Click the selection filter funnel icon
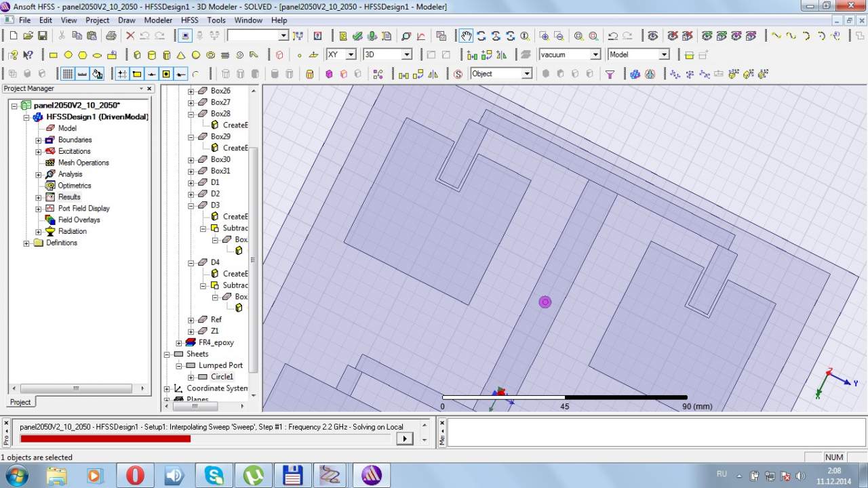Screen dimensions: 868x488 click(x=610, y=74)
